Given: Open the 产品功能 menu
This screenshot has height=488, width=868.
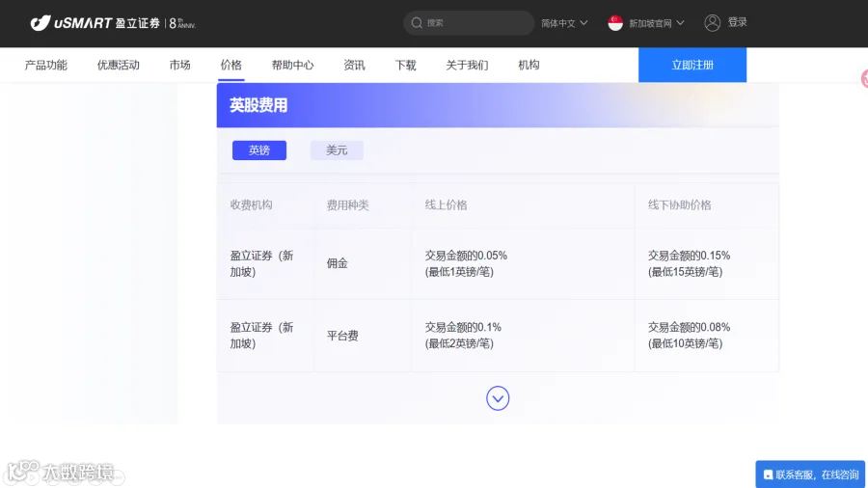Looking at the screenshot, I should click(46, 65).
